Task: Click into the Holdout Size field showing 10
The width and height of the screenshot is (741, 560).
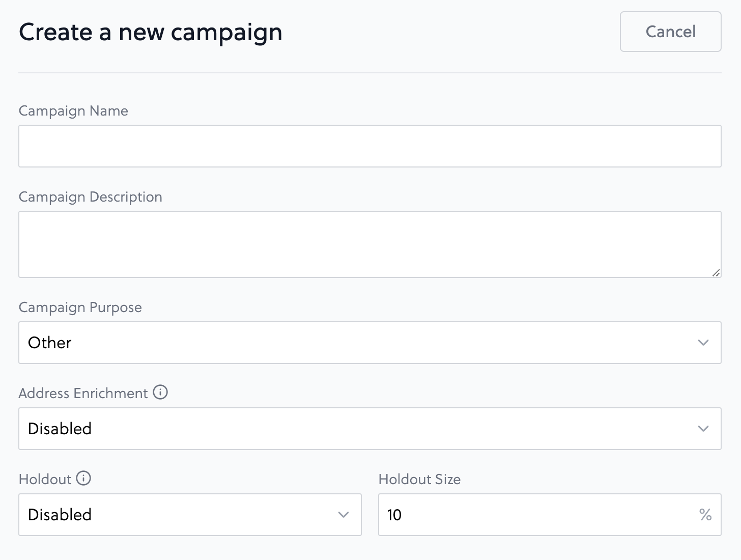Action: pyautogui.click(x=550, y=515)
